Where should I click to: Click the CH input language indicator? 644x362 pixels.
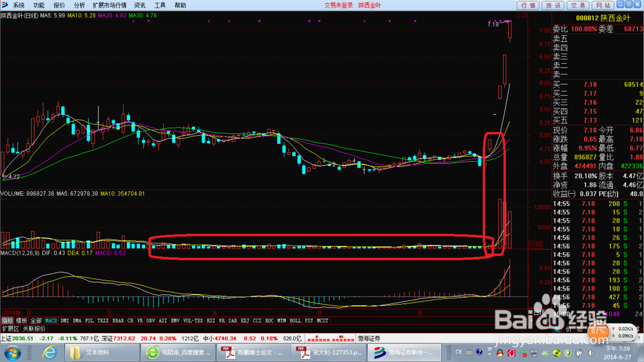[459, 352]
